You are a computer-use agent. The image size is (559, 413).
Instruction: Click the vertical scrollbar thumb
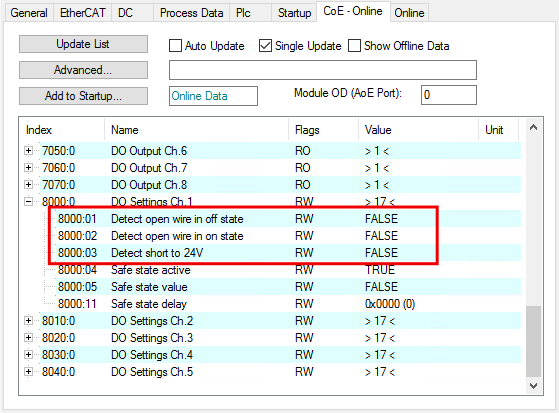click(x=533, y=341)
